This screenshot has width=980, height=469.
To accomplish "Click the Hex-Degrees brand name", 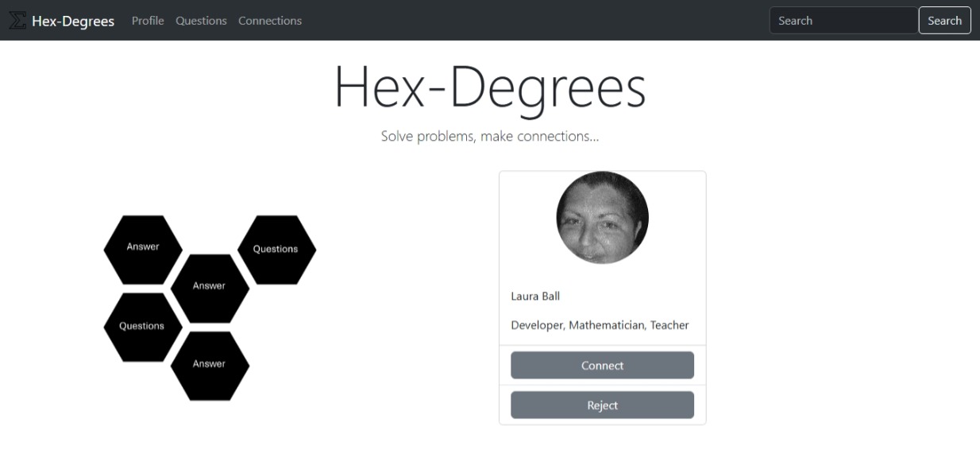I will pos(72,21).
